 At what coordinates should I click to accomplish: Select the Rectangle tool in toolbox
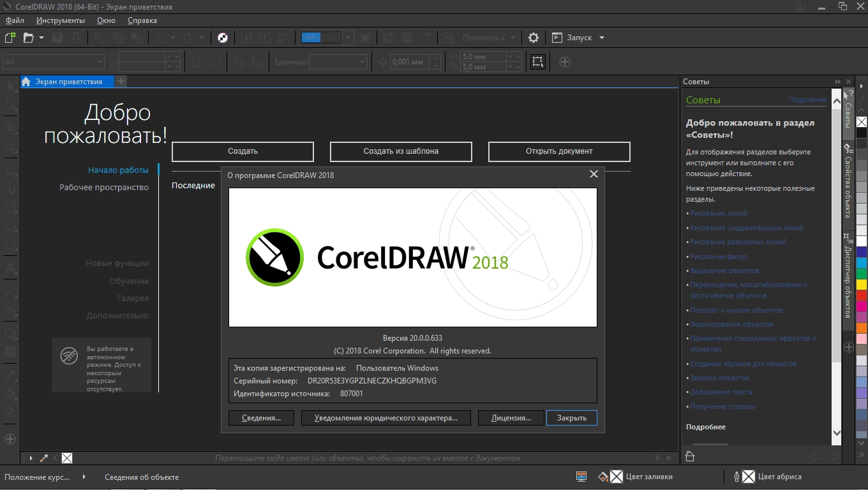coord(10,207)
